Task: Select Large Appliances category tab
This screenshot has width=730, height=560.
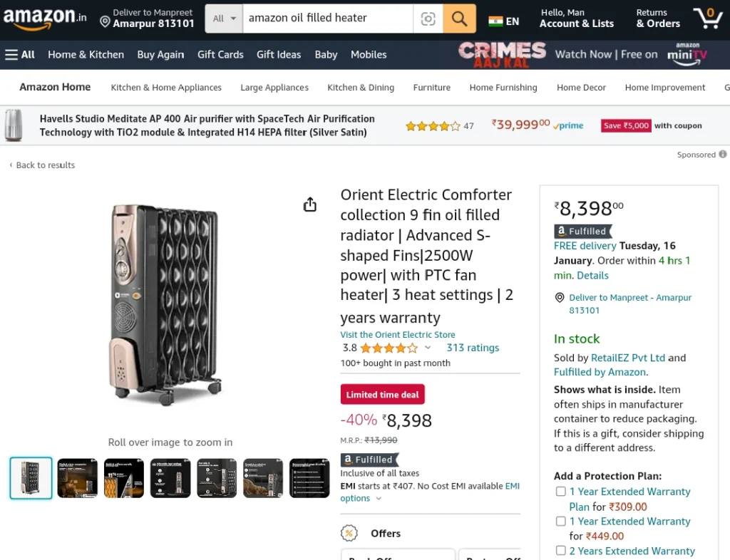Action: click(274, 88)
